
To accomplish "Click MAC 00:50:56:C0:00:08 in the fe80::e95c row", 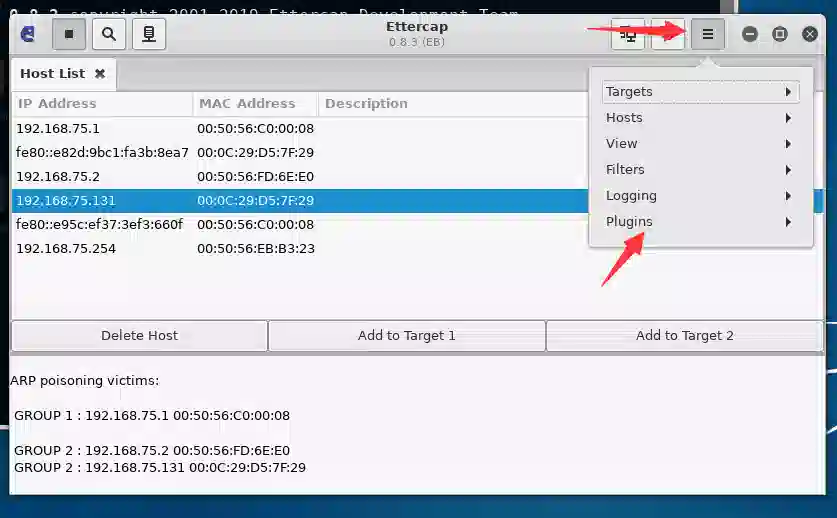I will pos(255,225).
